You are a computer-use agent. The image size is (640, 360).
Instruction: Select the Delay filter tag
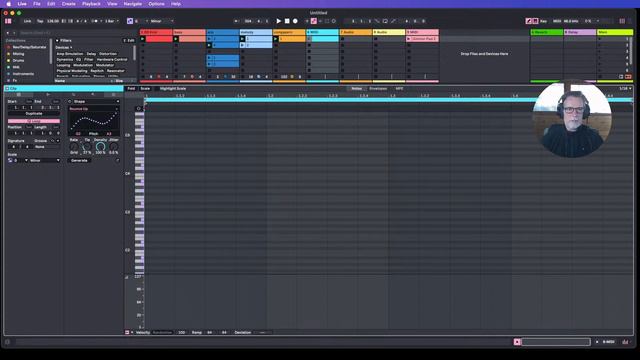pyautogui.click(x=91, y=53)
